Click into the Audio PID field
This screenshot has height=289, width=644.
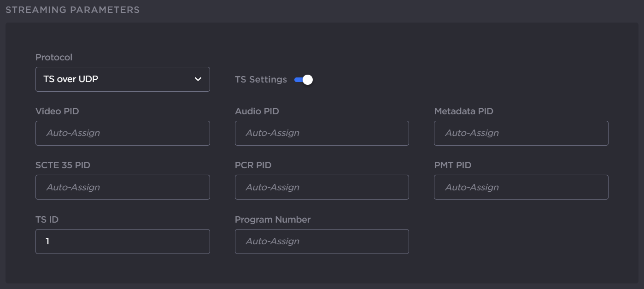coord(322,133)
